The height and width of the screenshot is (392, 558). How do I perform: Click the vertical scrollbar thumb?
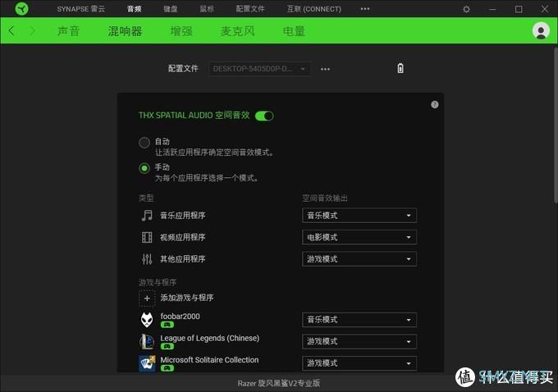coord(556,125)
